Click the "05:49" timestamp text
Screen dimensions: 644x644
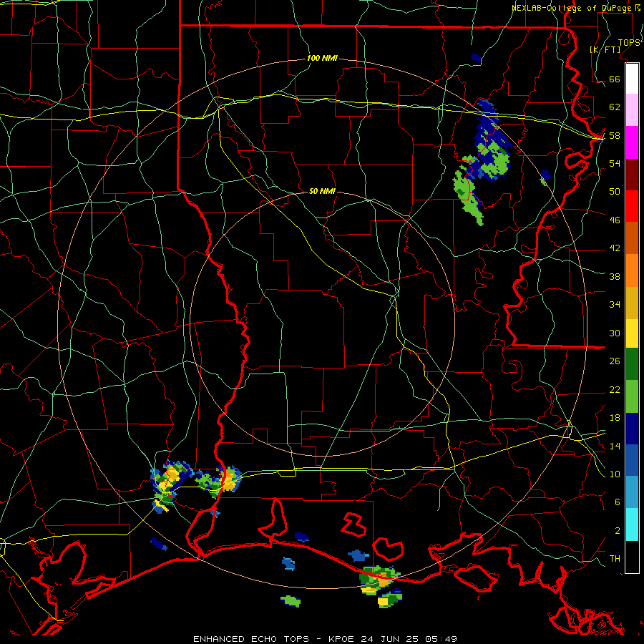pos(441,639)
